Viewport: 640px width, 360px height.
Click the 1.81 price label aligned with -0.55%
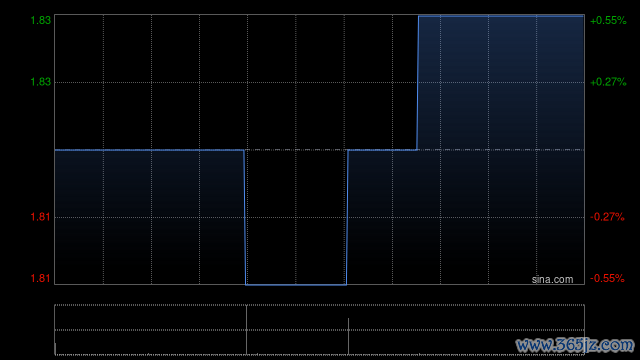tap(41, 278)
